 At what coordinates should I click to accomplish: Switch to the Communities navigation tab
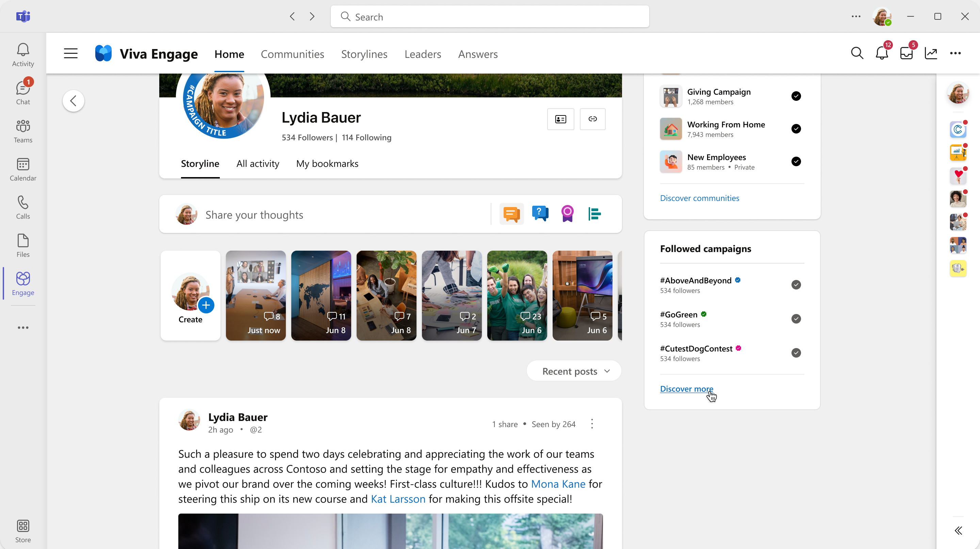291,53
